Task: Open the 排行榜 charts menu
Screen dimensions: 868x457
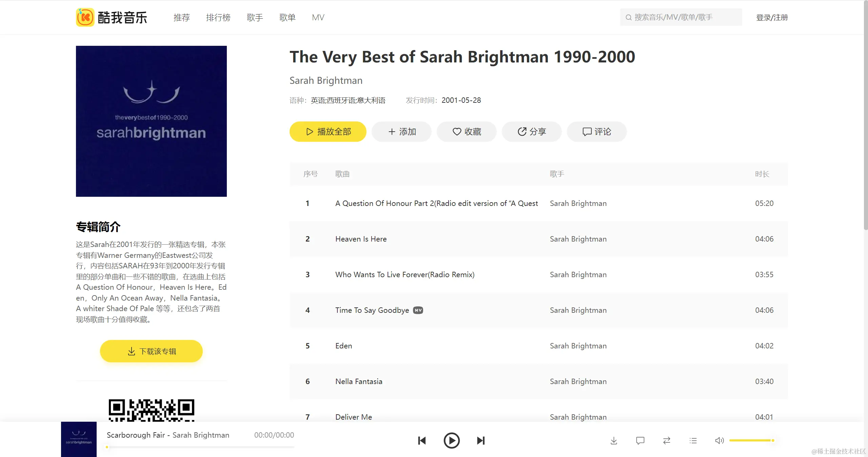Action: click(x=218, y=17)
